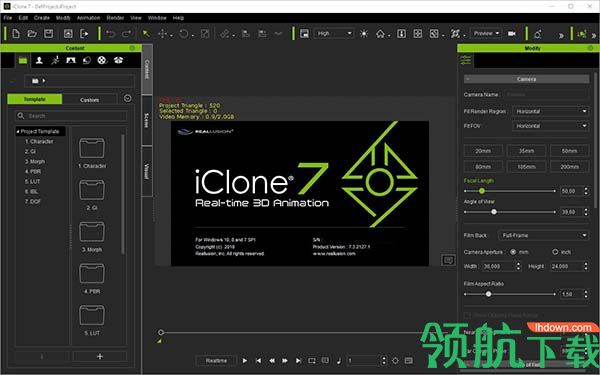Open the Media film reel icon in Content panel
Image resolution: width=600 pixels, height=375 pixels.
(x=102, y=60)
